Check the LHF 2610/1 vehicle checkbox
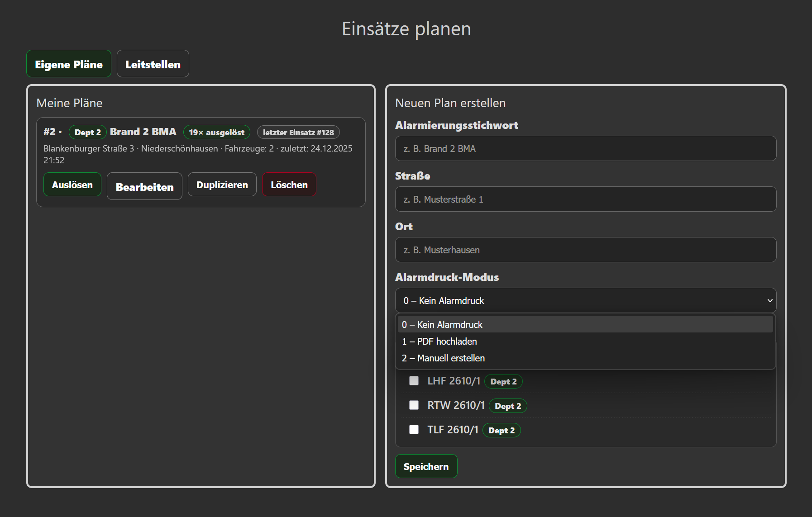 pyautogui.click(x=414, y=381)
